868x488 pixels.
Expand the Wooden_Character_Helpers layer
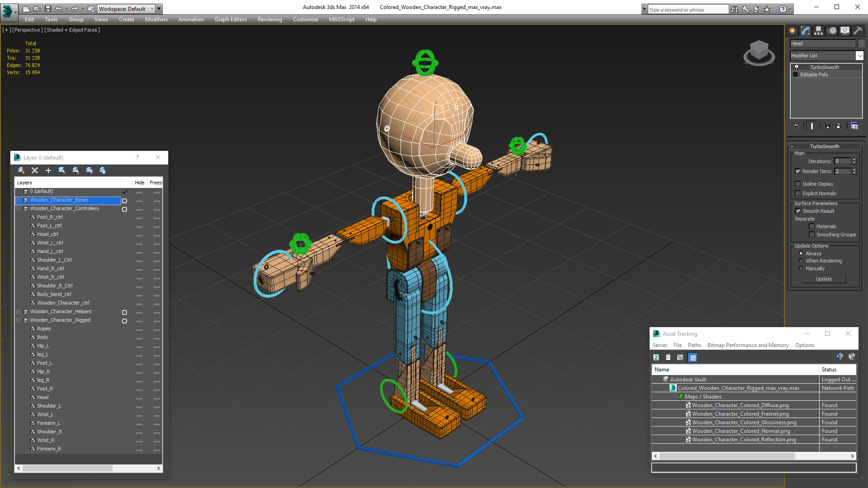(19, 312)
